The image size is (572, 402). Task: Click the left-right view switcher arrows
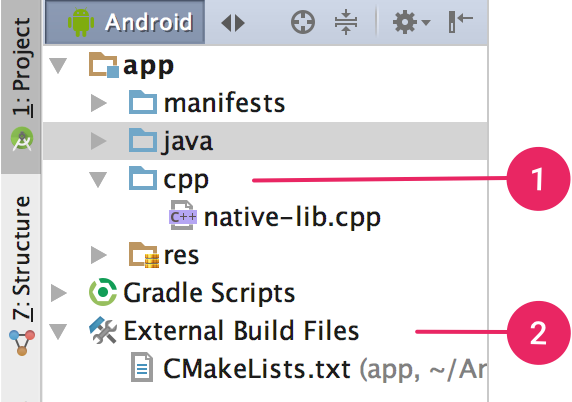(x=233, y=23)
